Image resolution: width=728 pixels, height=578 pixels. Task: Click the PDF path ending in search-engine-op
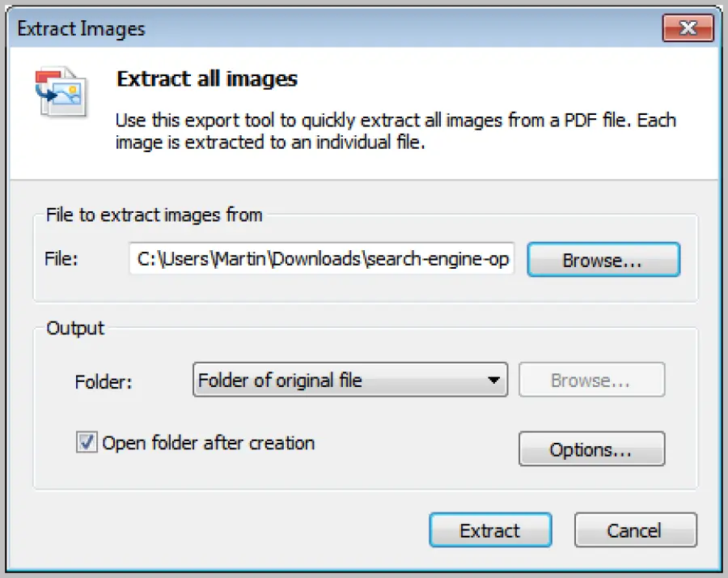(x=321, y=260)
